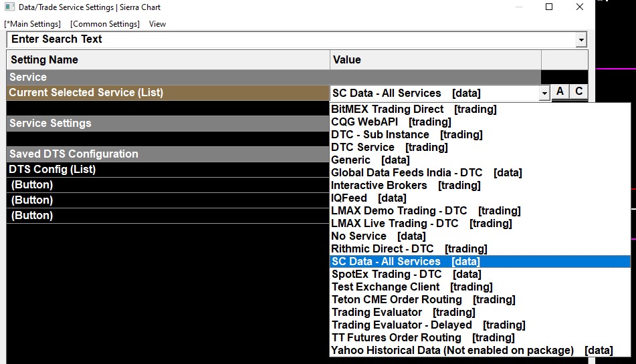
Task: Open the Common Settings menu
Action: (104, 24)
